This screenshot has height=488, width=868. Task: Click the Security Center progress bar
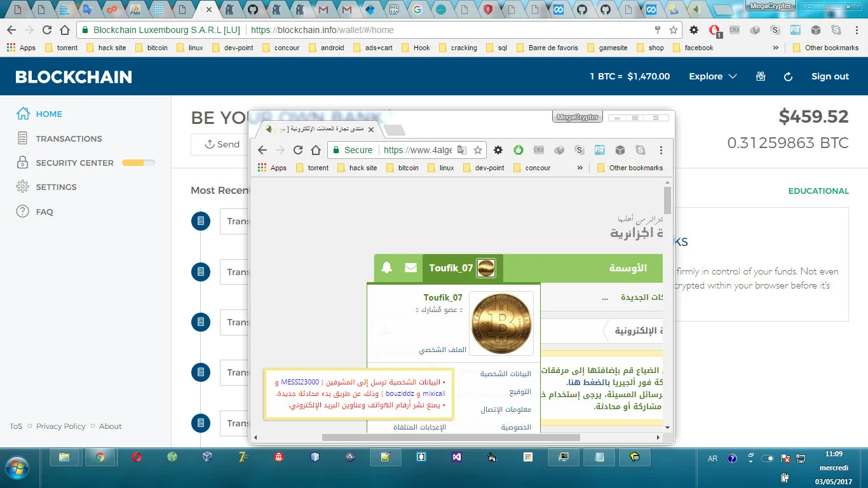point(138,163)
